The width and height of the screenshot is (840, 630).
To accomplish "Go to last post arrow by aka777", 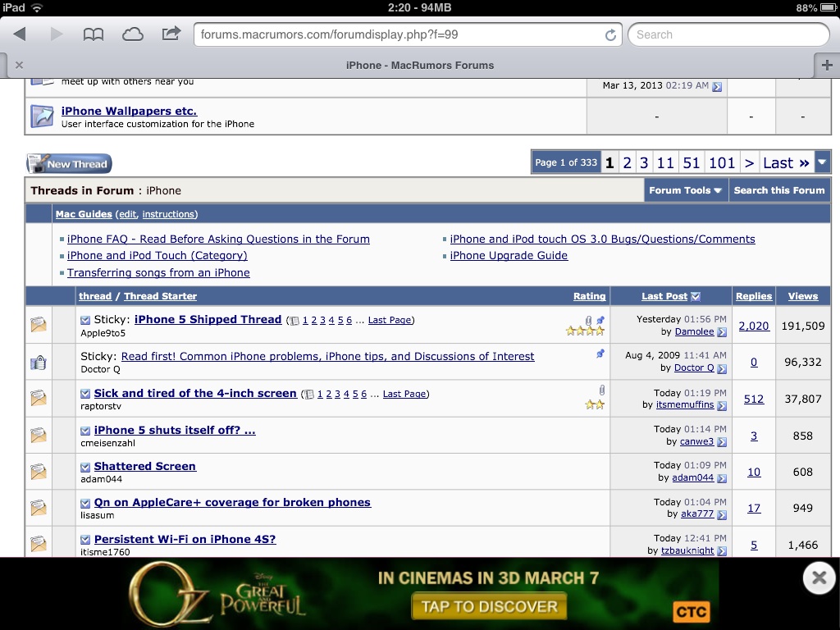I will click(722, 515).
